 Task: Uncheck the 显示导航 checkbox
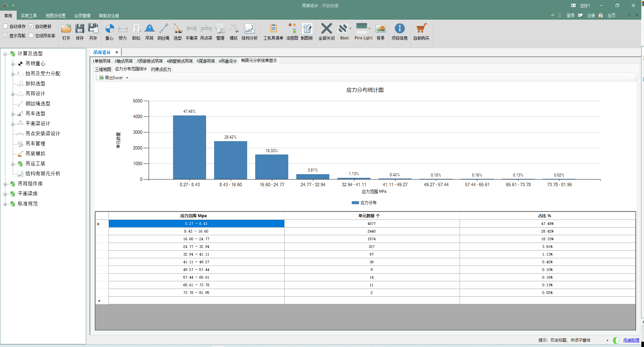click(x=6, y=36)
